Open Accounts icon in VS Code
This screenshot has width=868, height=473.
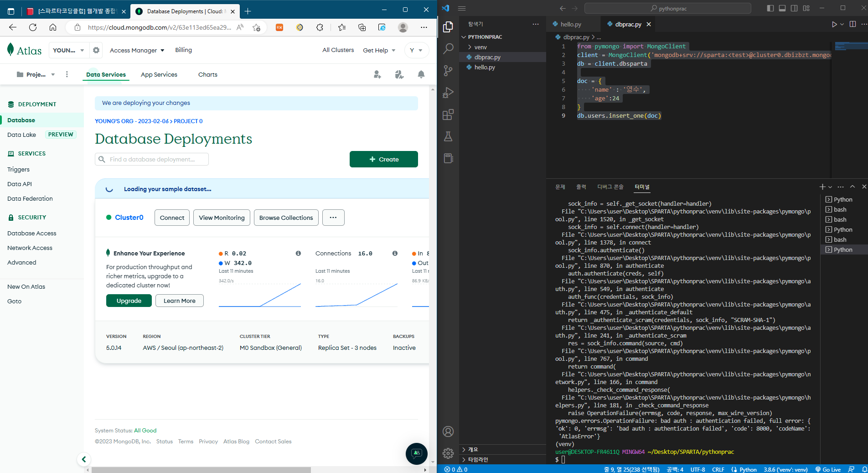coord(448,431)
